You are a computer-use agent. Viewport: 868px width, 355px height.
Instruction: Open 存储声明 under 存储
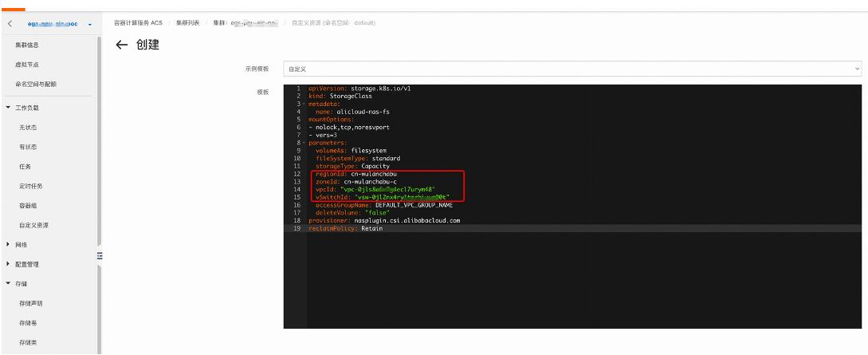click(30, 303)
